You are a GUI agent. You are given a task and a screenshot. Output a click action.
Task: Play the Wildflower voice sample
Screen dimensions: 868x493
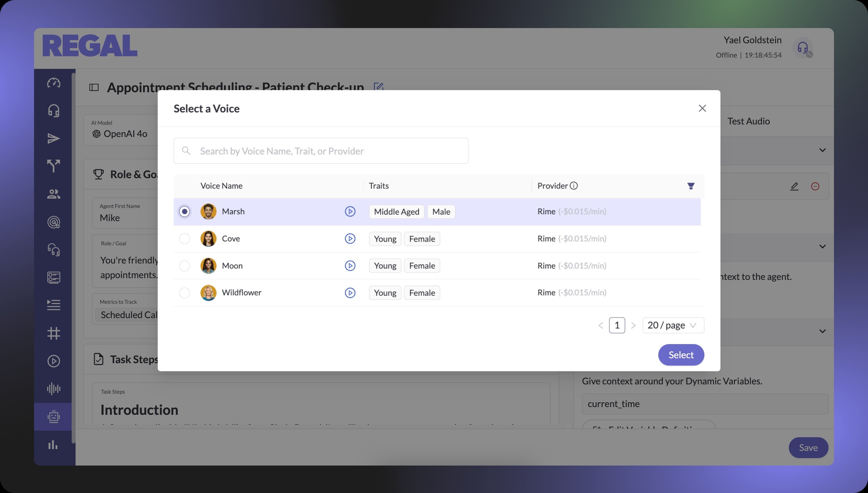[x=350, y=292]
